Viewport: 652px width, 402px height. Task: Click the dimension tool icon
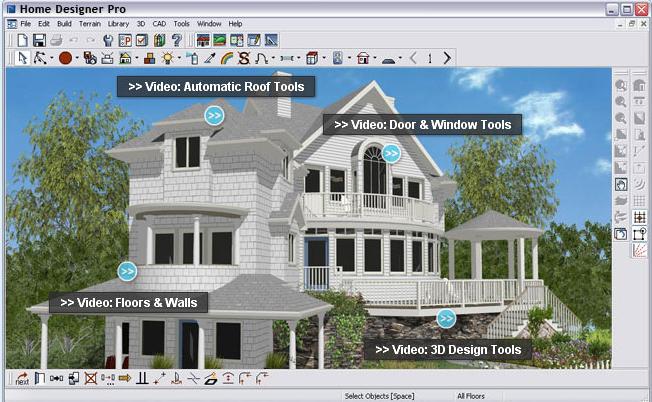[x=287, y=58]
